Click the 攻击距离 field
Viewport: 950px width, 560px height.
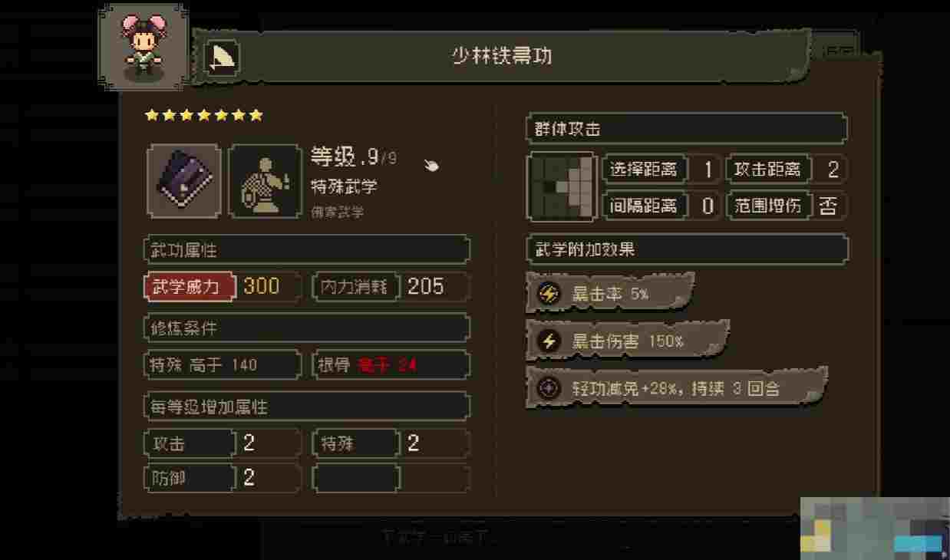tap(787, 170)
